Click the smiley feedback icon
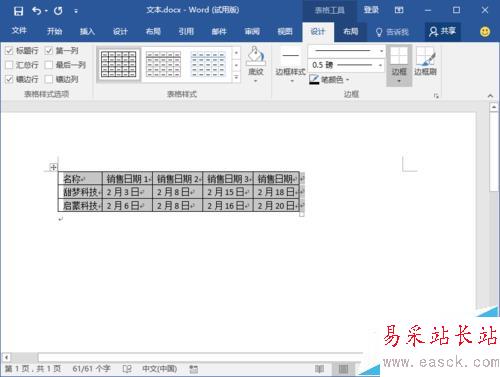The width and height of the screenshot is (500, 377). 485,32
